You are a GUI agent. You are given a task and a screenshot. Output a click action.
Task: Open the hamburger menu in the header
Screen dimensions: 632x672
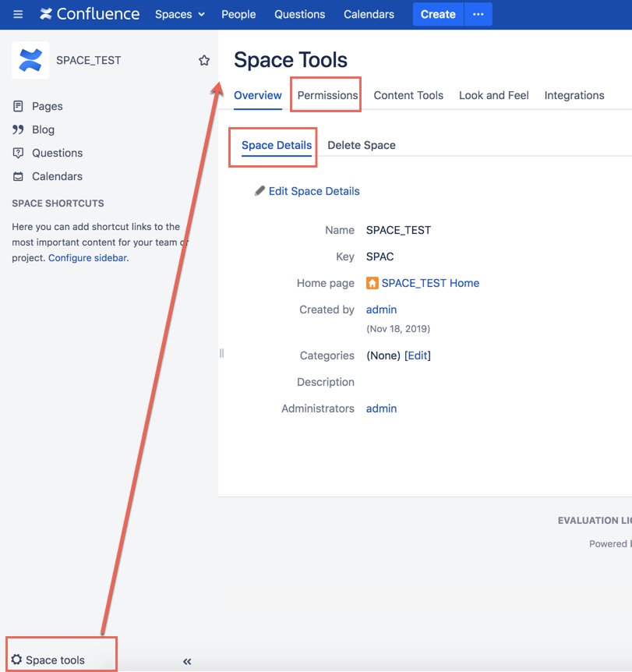(18, 14)
